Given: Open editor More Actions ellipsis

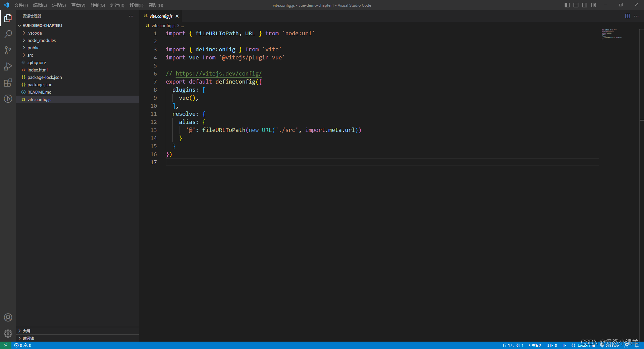Looking at the screenshot, I should 636,16.
